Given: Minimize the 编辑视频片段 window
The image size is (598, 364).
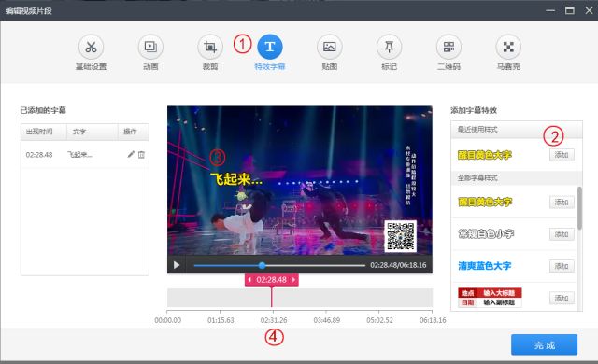Looking at the screenshot, I should (550, 10).
